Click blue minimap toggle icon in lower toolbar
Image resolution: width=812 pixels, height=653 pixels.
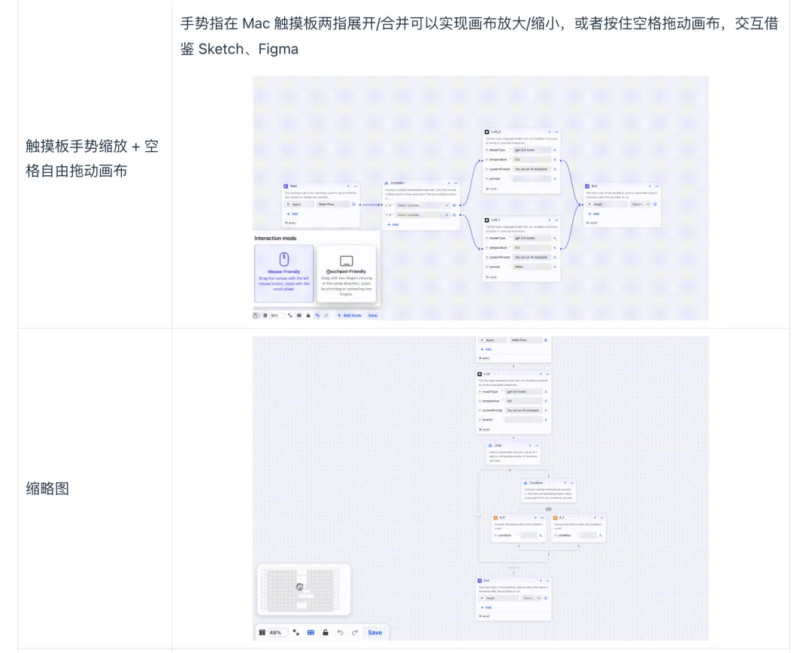(x=311, y=632)
